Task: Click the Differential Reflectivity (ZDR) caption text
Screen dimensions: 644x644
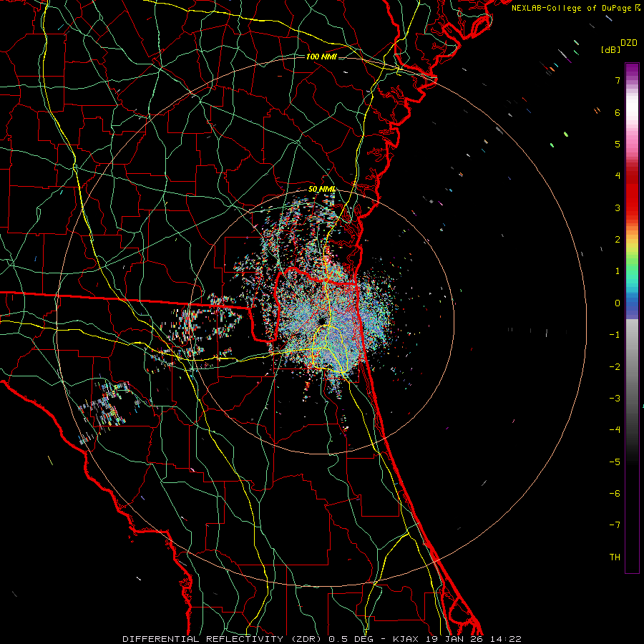Action: [x=321, y=639]
